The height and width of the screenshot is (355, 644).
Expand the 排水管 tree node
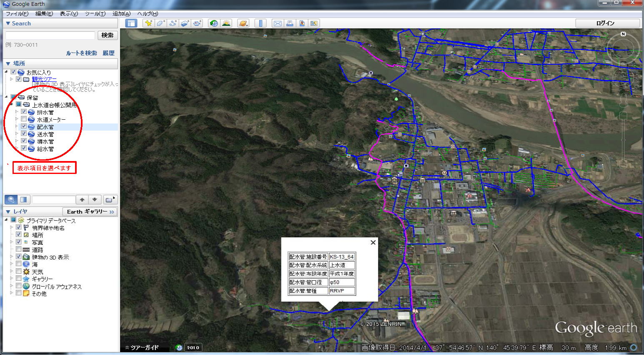(17, 112)
